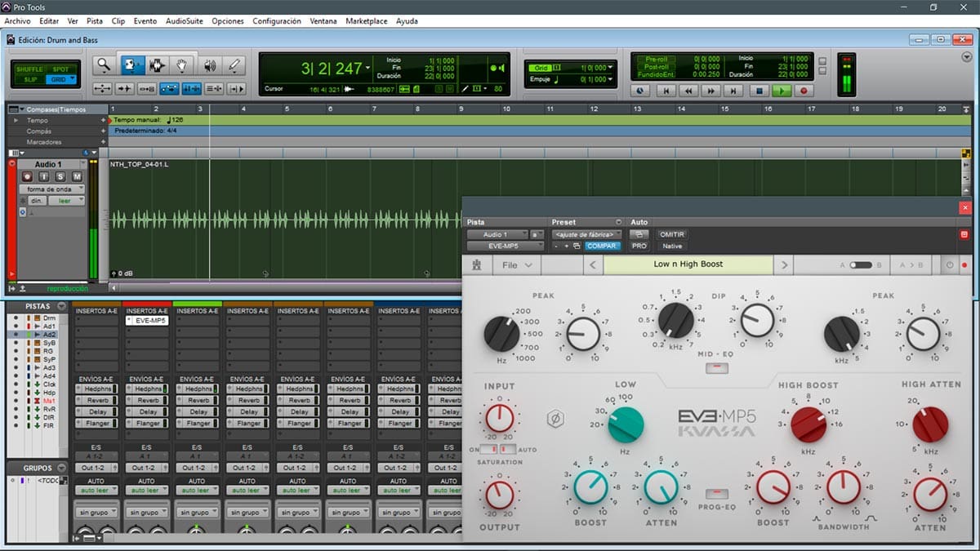The height and width of the screenshot is (551, 980).
Task: Open the AudioSuite menu
Action: [x=184, y=21]
